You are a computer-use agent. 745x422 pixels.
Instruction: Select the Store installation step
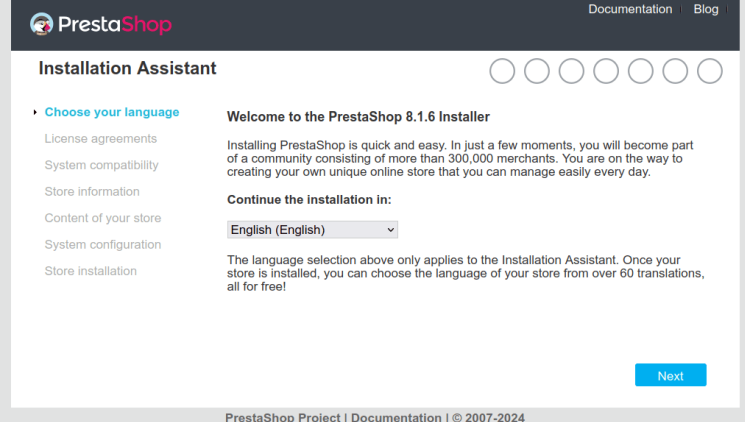pyautogui.click(x=91, y=271)
